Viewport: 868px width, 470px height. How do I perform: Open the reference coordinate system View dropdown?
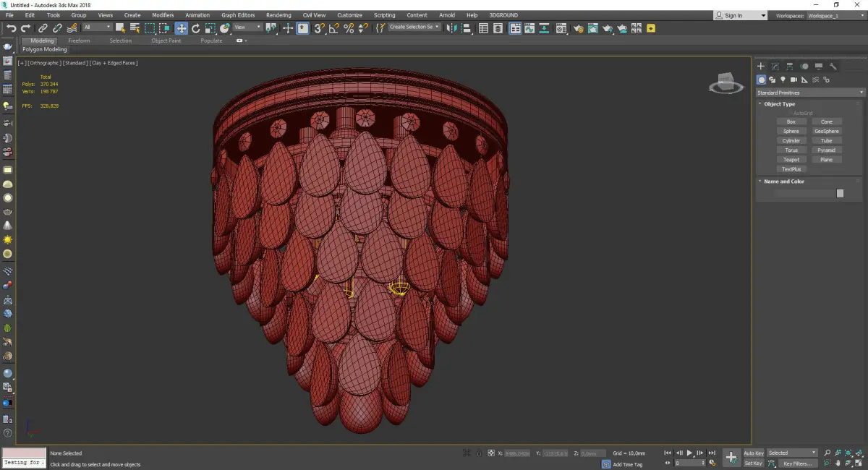[x=247, y=27]
